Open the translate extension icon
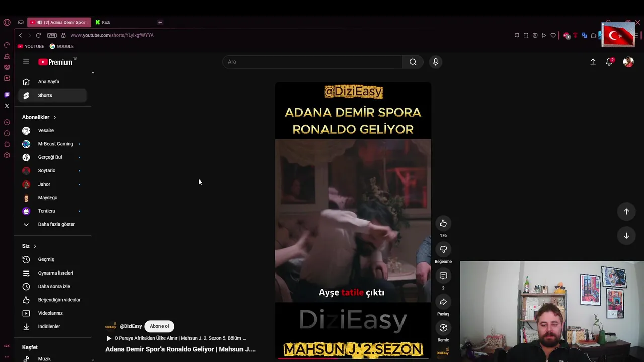Screen dimensions: 644x362 pos(584,35)
